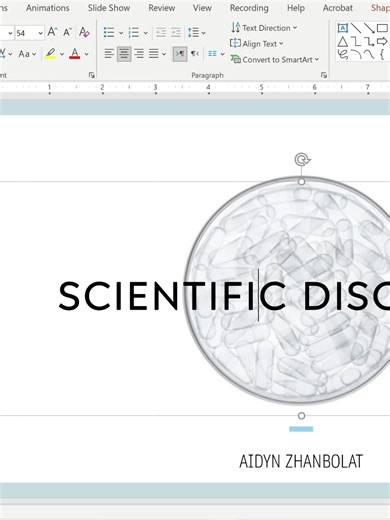The height and width of the screenshot is (520, 390).
Task: Select the Isosceles Triangle shape
Action: point(342,42)
